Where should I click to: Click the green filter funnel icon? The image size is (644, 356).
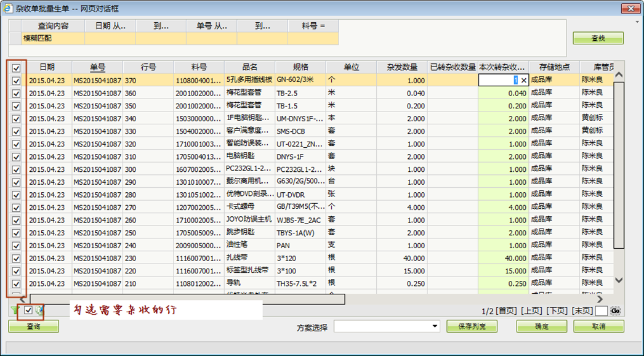(14, 310)
